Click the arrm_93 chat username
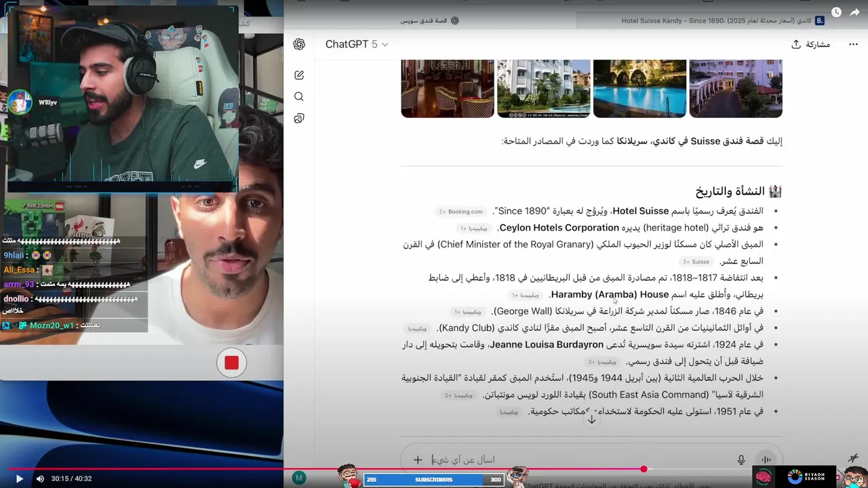 pyautogui.click(x=18, y=285)
